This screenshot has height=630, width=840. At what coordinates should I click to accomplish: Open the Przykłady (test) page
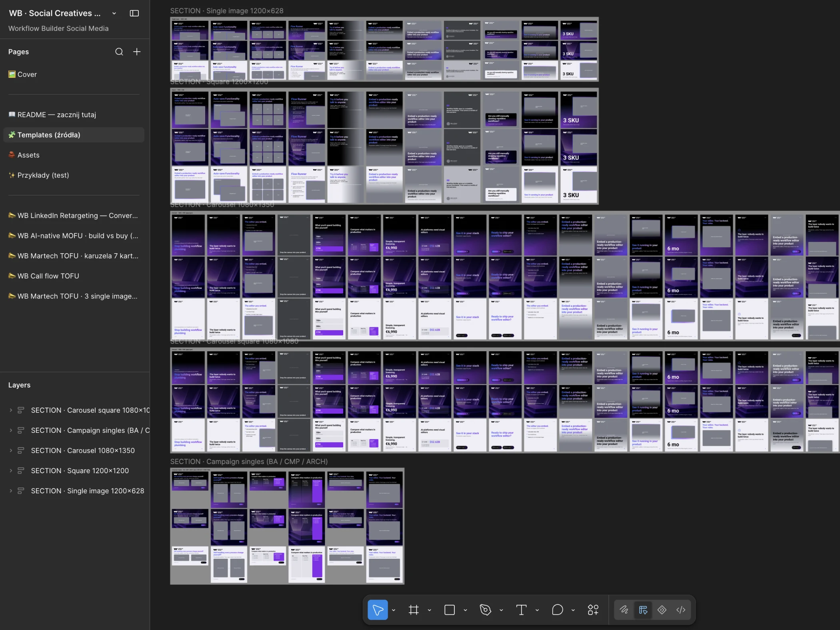coord(74,175)
